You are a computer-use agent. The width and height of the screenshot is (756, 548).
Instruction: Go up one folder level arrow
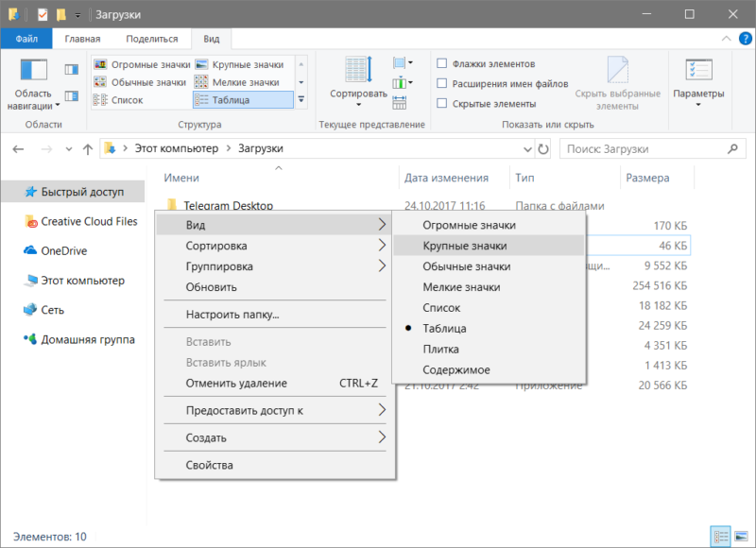tap(87, 149)
